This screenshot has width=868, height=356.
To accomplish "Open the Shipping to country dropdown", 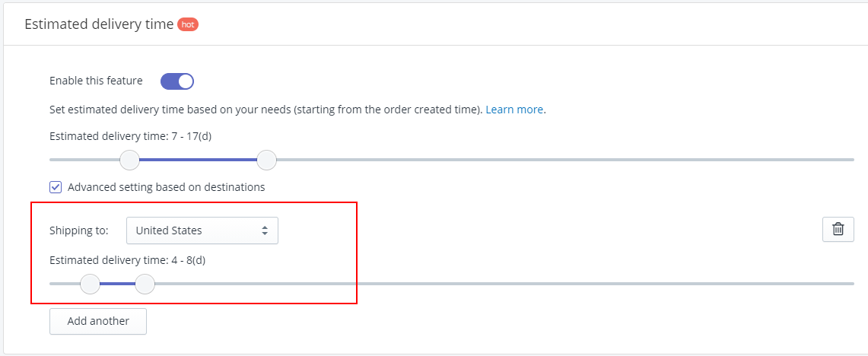I will tap(202, 231).
